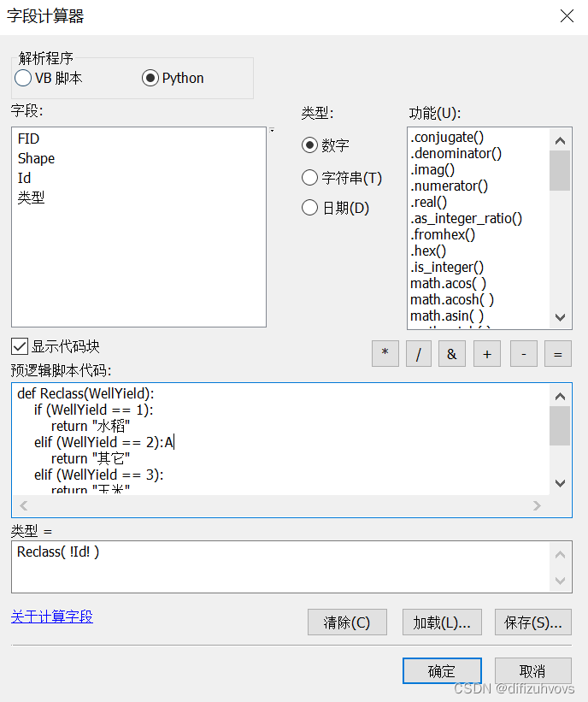Pick the math.acosh( ) function
The image size is (588, 702).
coord(452,299)
